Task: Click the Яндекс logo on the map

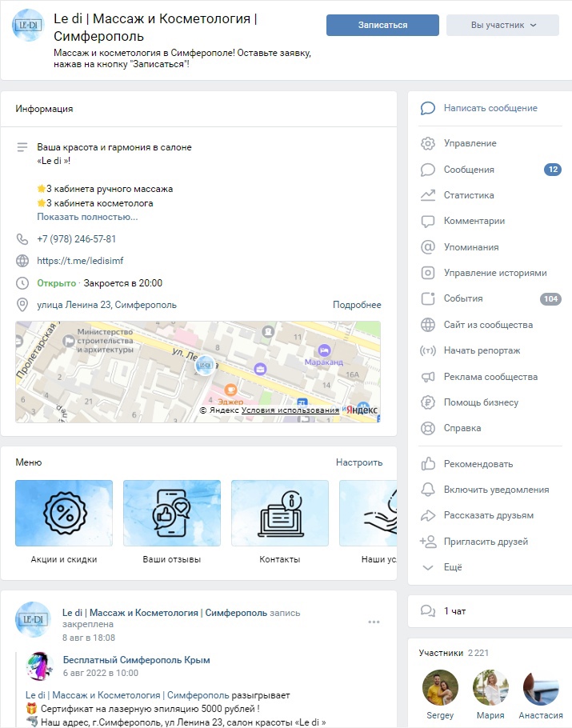Action: 362,410
